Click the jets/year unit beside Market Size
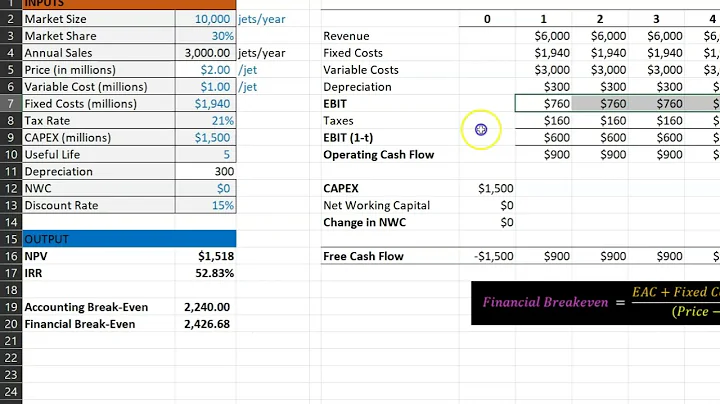 [262, 19]
